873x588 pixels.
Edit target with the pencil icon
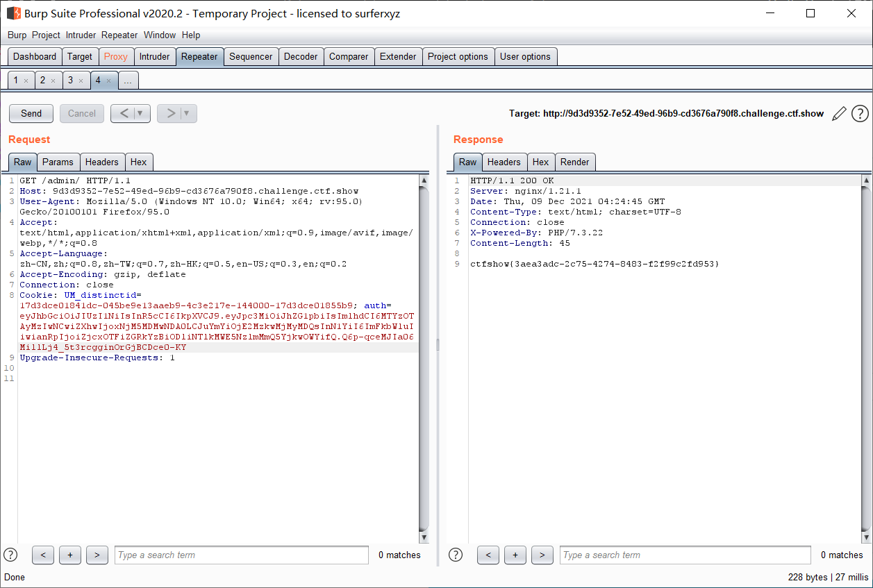click(x=839, y=113)
